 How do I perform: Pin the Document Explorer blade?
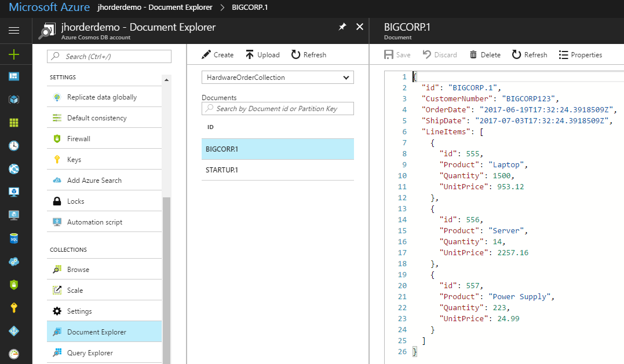tap(342, 27)
